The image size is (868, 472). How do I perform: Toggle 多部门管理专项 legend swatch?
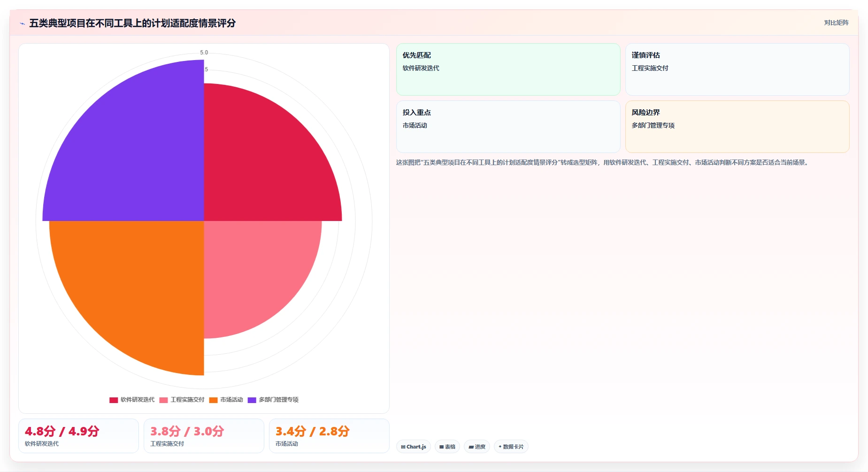pyautogui.click(x=252, y=400)
